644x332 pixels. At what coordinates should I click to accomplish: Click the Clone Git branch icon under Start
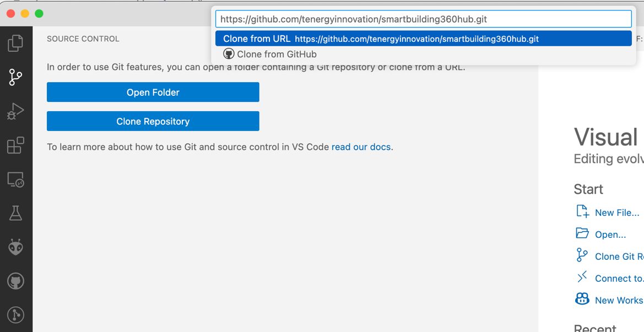point(582,255)
